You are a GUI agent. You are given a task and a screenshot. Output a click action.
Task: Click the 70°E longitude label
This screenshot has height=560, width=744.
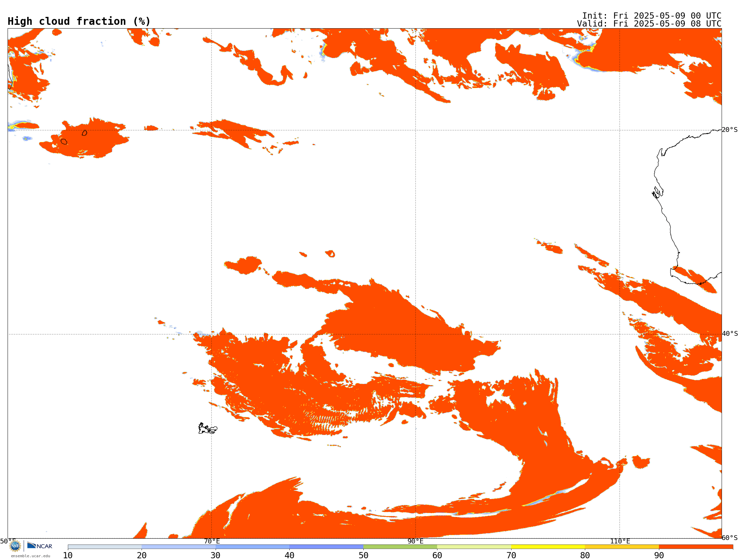(212, 541)
